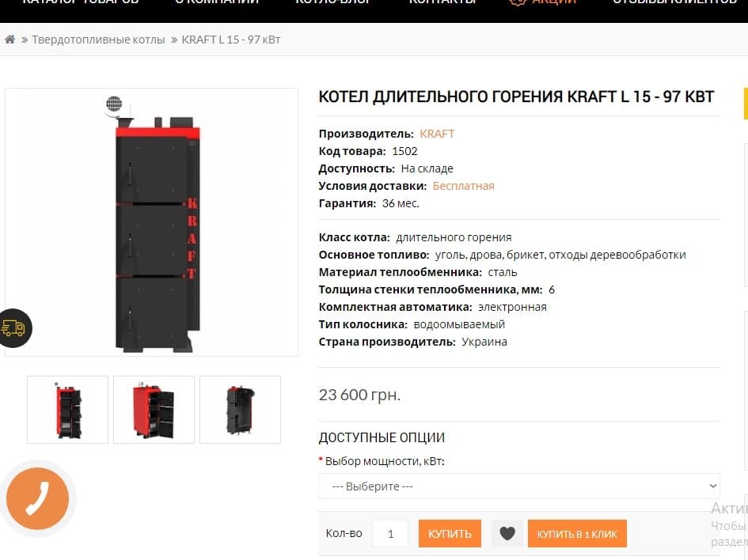Open the КОНТАКТЫ menu item
The height and width of the screenshot is (560, 748).
pos(442,2)
